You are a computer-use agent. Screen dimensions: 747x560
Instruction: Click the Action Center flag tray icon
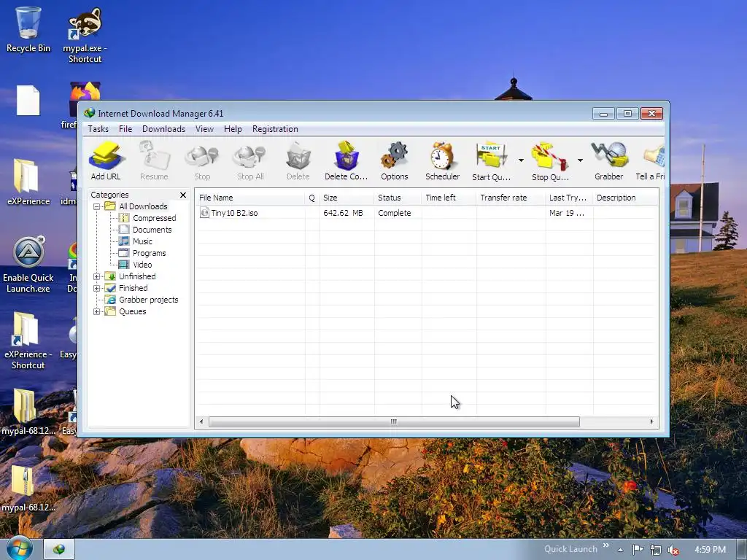(x=638, y=550)
